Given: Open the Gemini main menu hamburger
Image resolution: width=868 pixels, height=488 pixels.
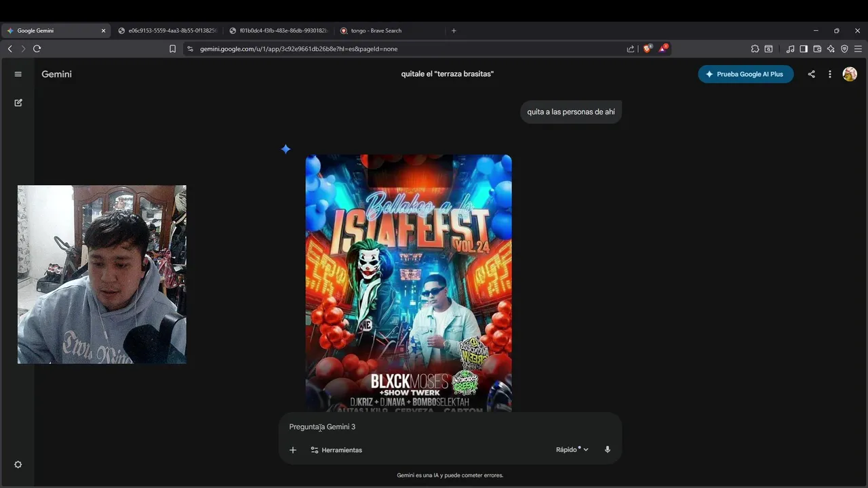Looking at the screenshot, I should click(18, 74).
